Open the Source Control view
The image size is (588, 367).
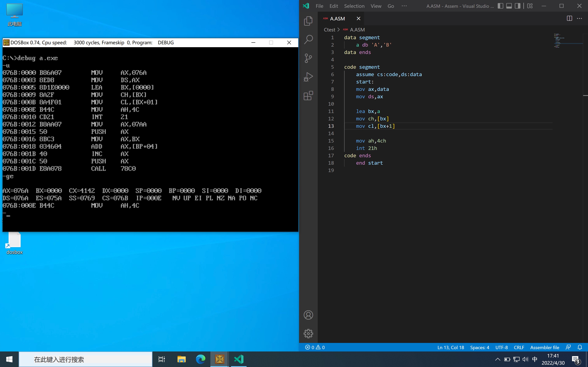pos(308,58)
